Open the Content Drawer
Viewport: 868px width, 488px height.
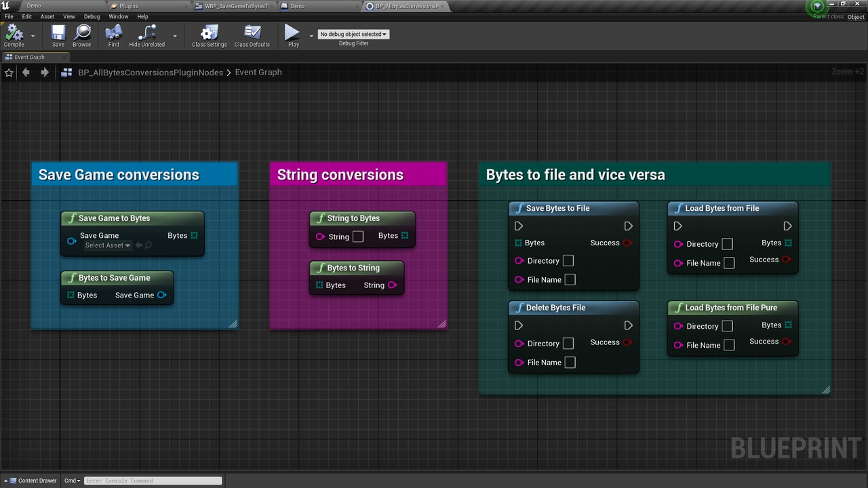click(32, 481)
